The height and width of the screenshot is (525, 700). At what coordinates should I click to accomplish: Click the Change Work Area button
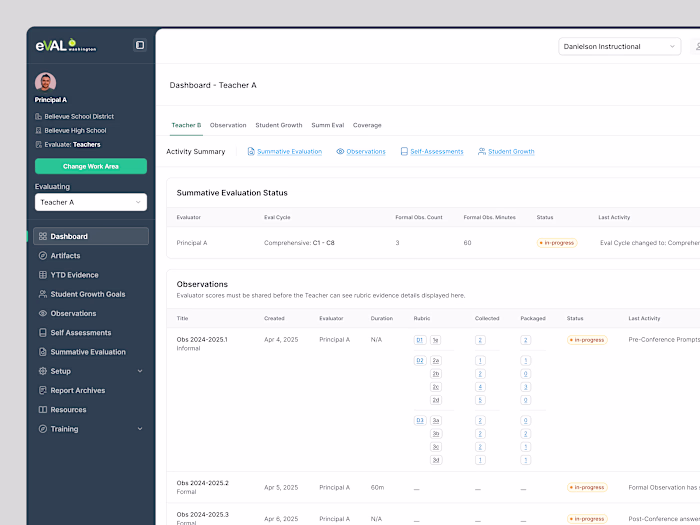(x=91, y=166)
